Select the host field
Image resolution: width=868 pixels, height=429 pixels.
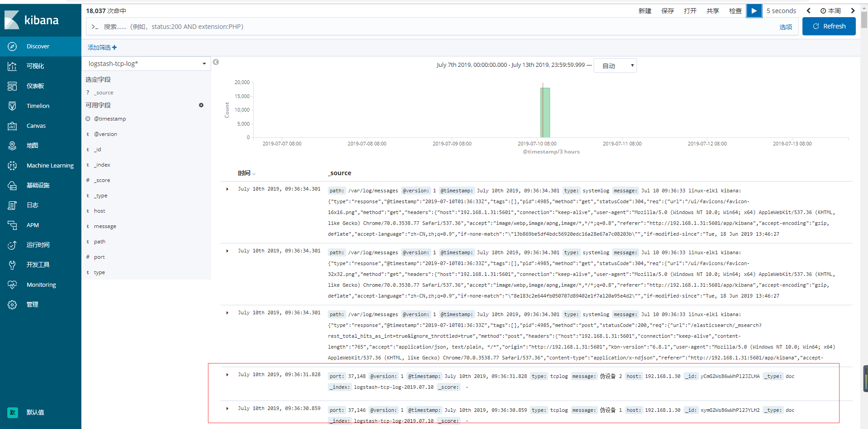pos(99,211)
